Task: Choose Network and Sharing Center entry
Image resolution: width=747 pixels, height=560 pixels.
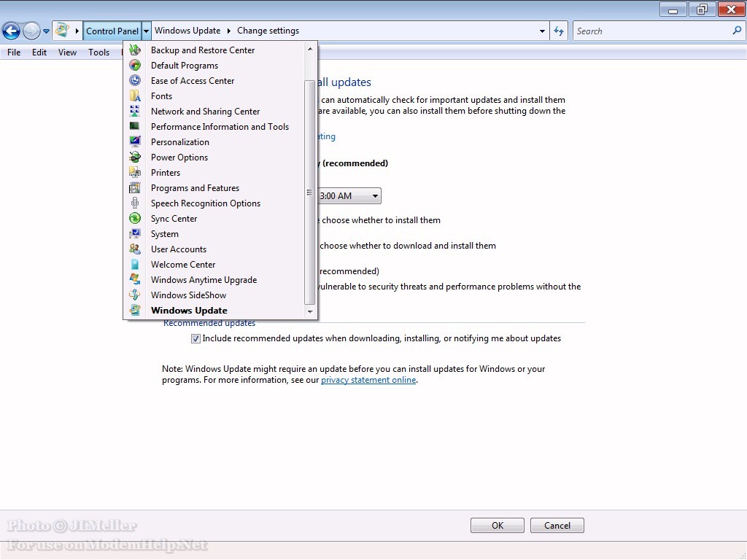Action: [x=214, y=111]
